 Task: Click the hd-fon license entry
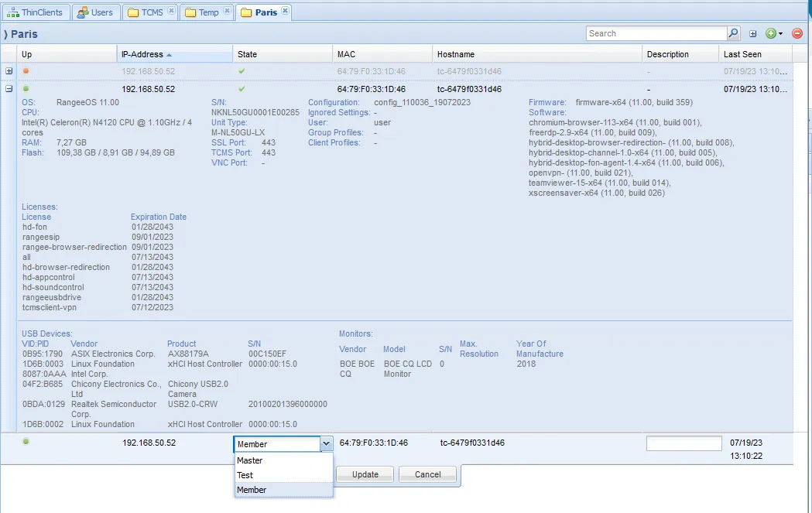[x=35, y=227]
